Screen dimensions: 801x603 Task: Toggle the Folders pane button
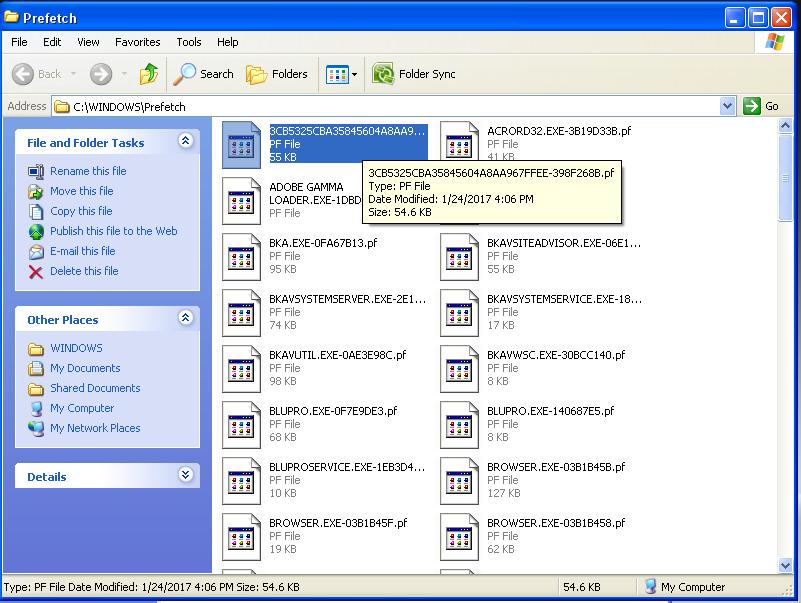[x=277, y=74]
